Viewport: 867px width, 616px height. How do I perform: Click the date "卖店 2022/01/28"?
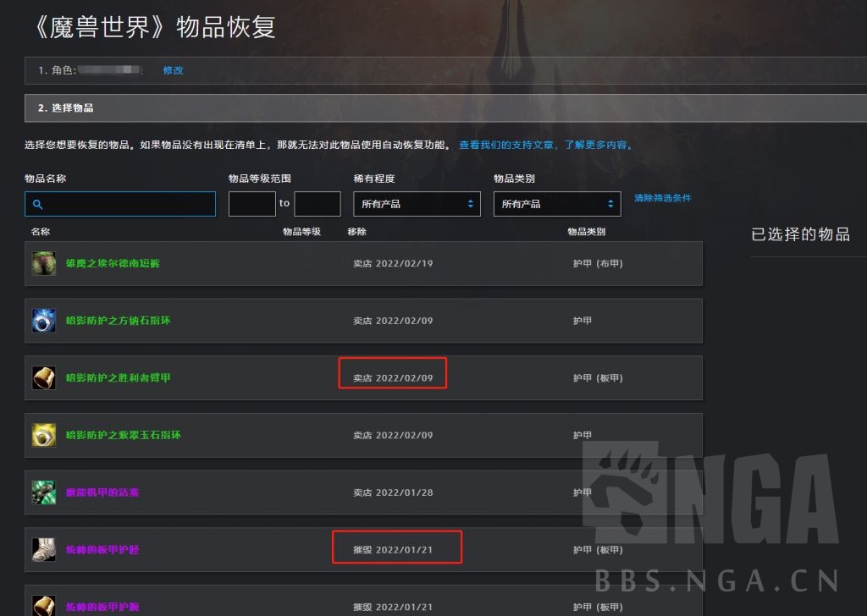[x=393, y=492]
